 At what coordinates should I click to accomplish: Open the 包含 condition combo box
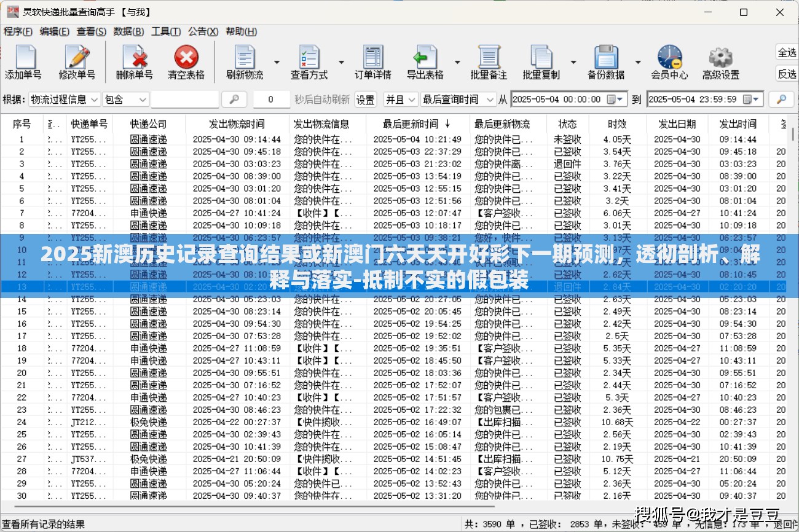pyautogui.click(x=126, y=99)
